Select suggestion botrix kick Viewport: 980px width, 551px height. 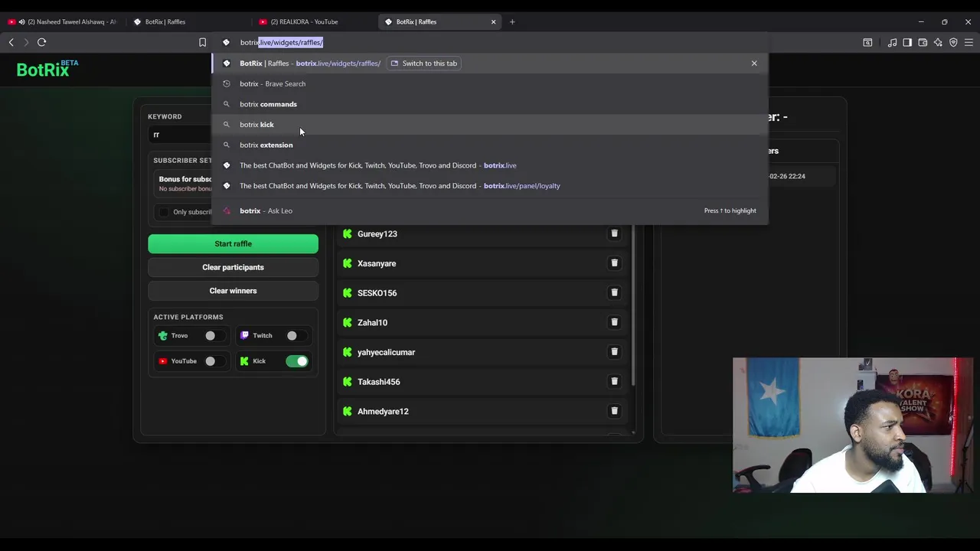click(x=490, y=124)
